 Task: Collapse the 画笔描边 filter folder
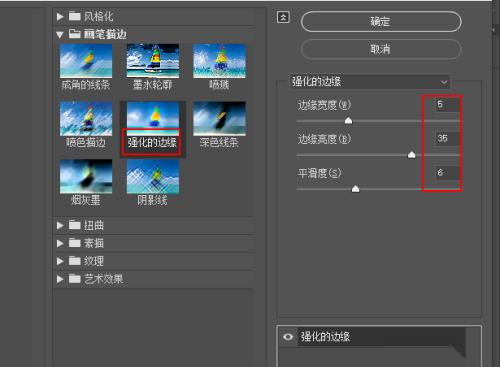(x=60, y=34)
